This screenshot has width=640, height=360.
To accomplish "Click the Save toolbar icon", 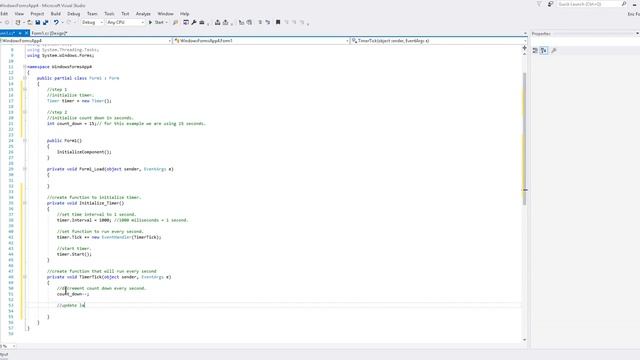I will click(38, 22).
